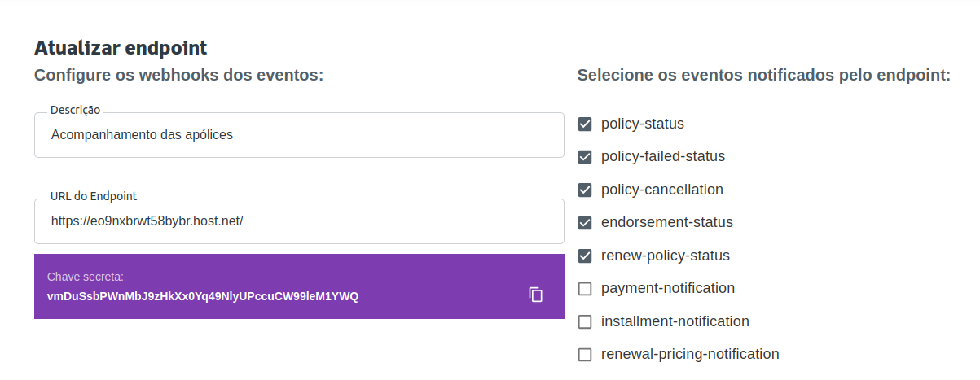Click the 'Chave secreta:' label
Viewport: 980px width, 380px height.
[86, 277]
